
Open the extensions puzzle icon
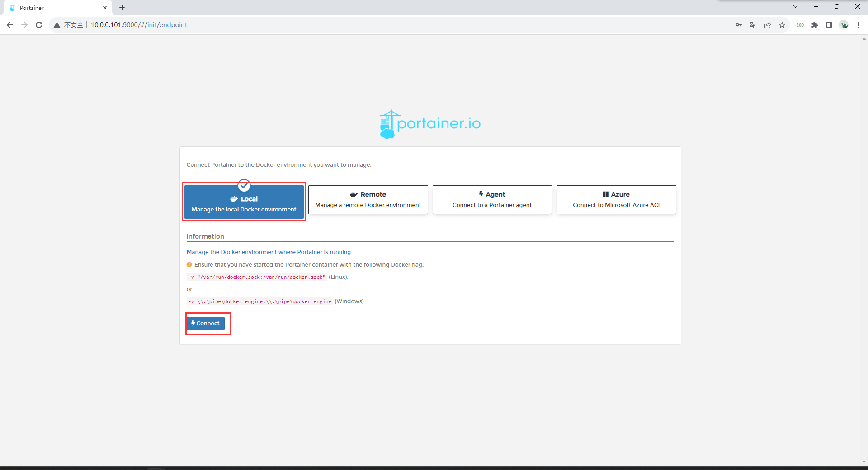click(815, 25)
